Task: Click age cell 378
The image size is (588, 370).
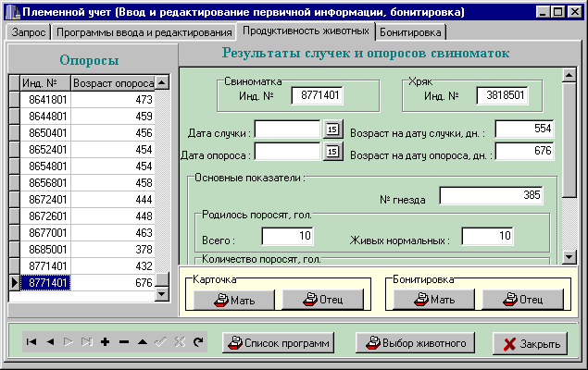Action: (x=113, y=250)
